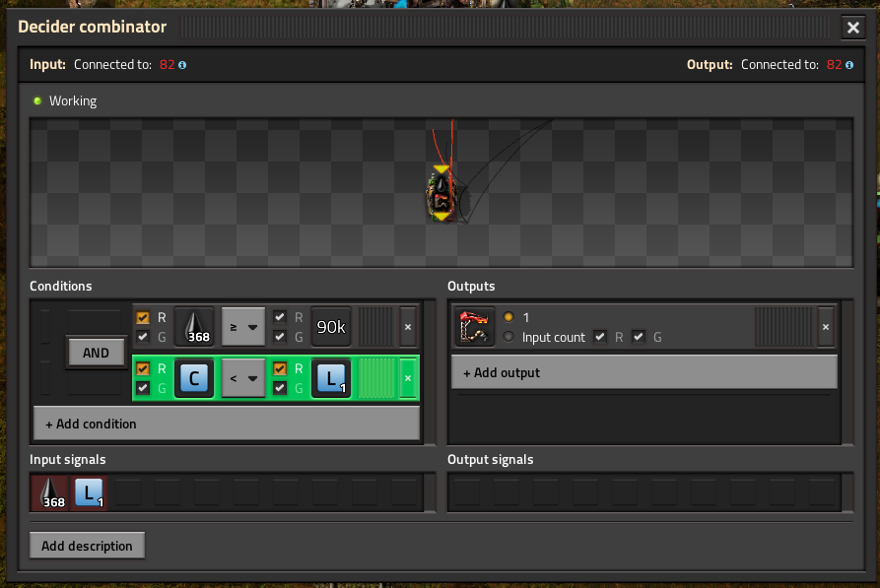Toggle output R checkbox next to Input count
The height and width of the screenshot is (588, 880).
[x=600, y=337]
